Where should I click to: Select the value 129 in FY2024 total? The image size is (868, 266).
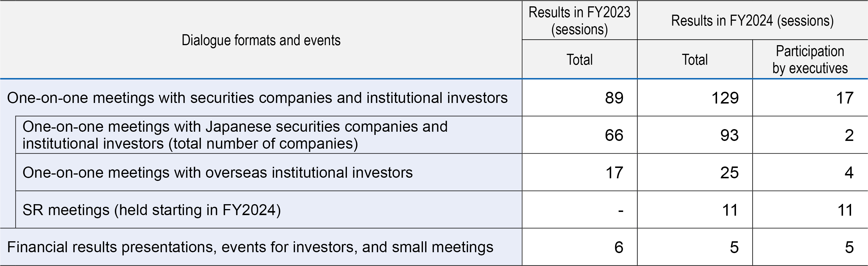725,98
